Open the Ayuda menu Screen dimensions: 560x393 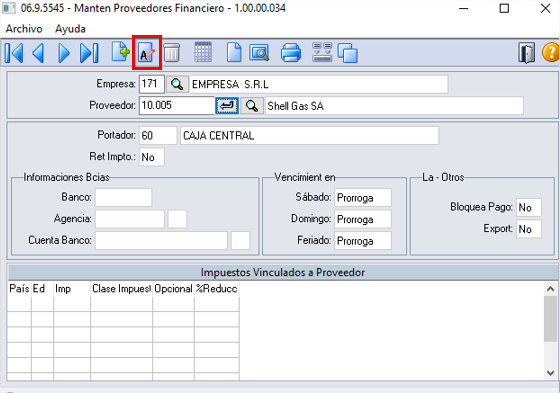70,29
